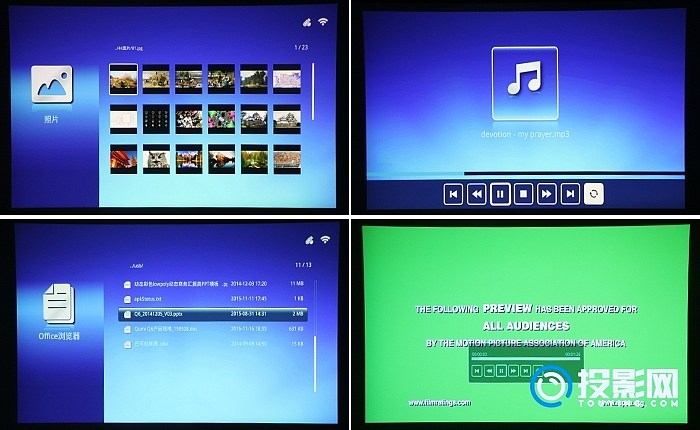Image resolution: width=700 pixels, height=430 pixels.
Task: Click the music player progress bar
Action: pos(526,175)
